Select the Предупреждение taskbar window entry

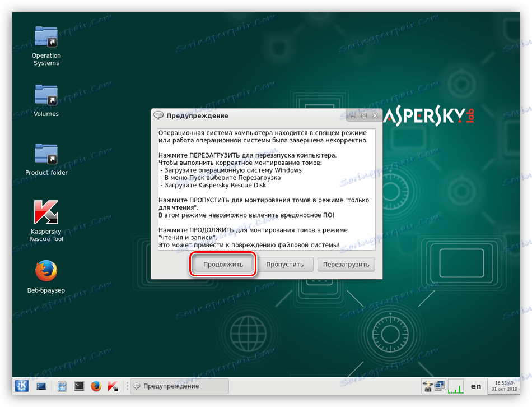tap(180, 386)
